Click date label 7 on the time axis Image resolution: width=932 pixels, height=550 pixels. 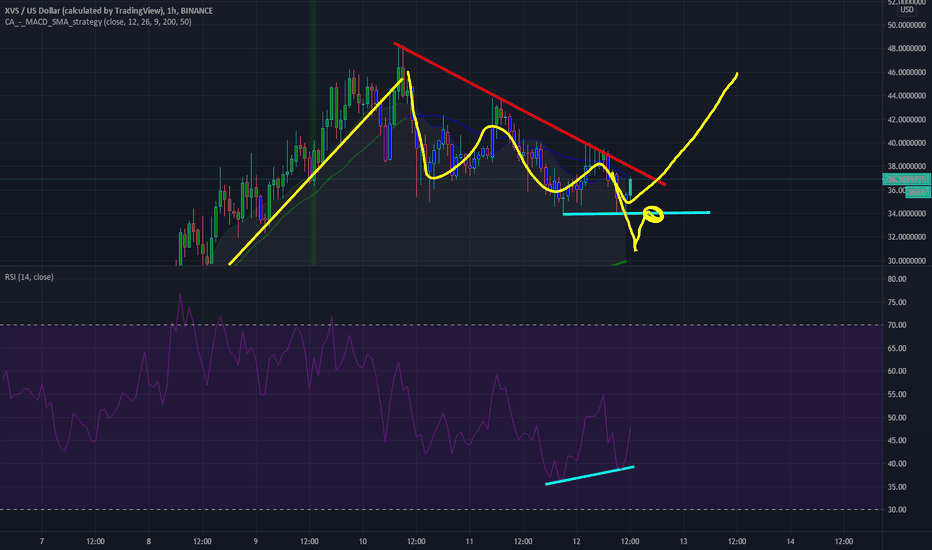42,541
